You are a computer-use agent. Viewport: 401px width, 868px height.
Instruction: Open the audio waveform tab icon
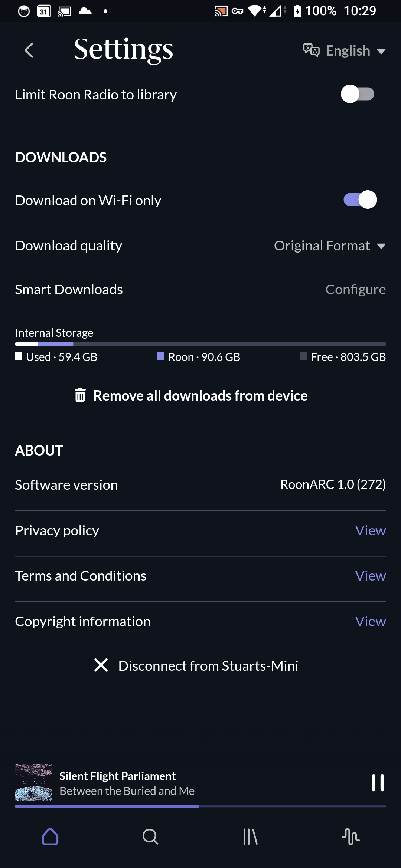[x=351, y=836]
